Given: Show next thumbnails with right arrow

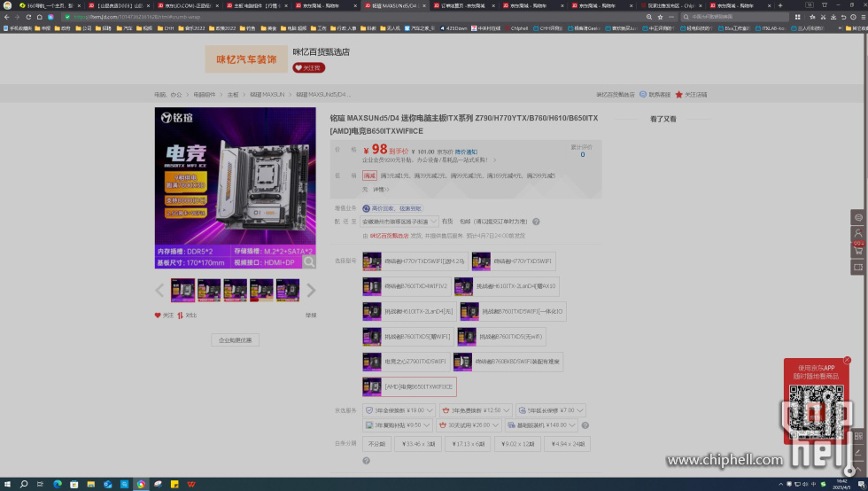Looking at the screenshot, I should tap(311, 290).
